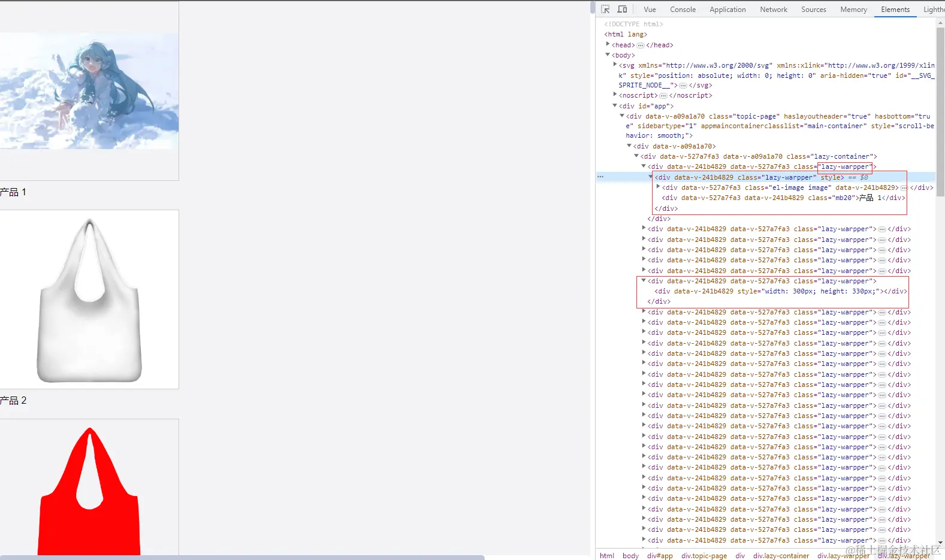The height and width of the screenshot is (560, 945).
Task: Click the scroll-up arrow of Elements panel
Action: (x=940, y=22)
